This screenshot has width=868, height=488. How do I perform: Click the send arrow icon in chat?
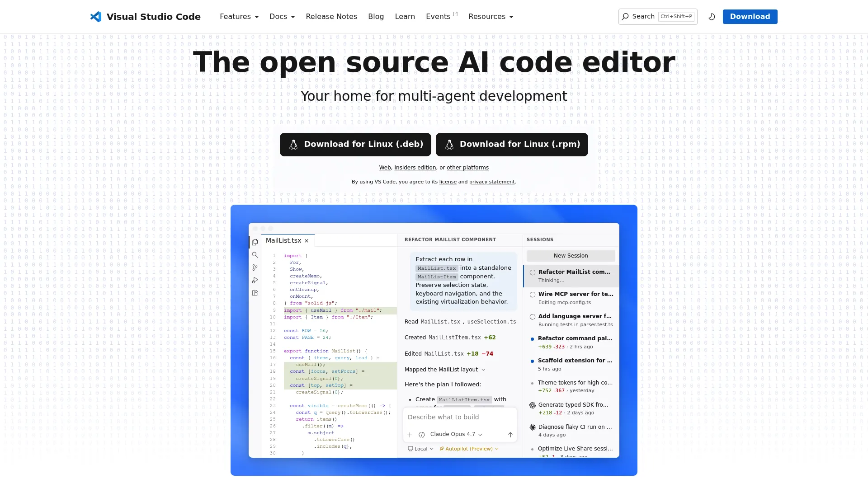[x=510, y=435]
